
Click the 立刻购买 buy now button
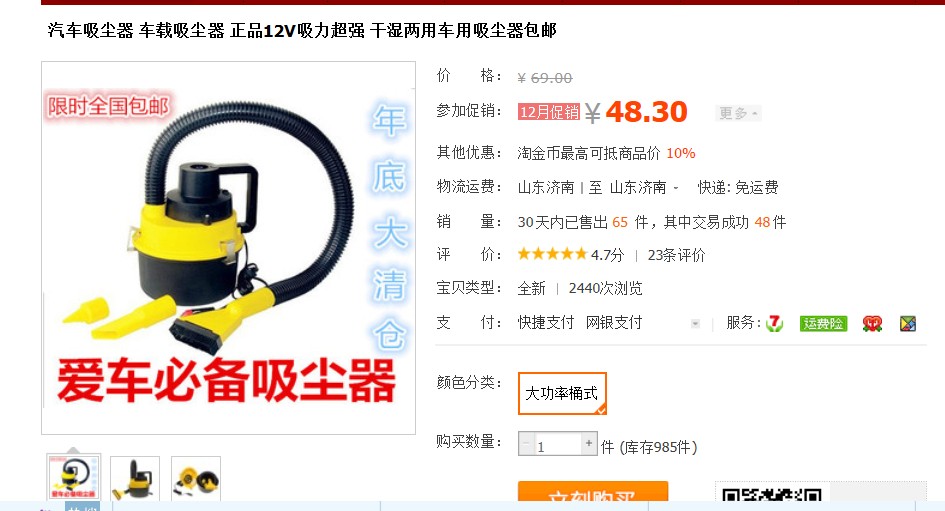click(593, 491)
